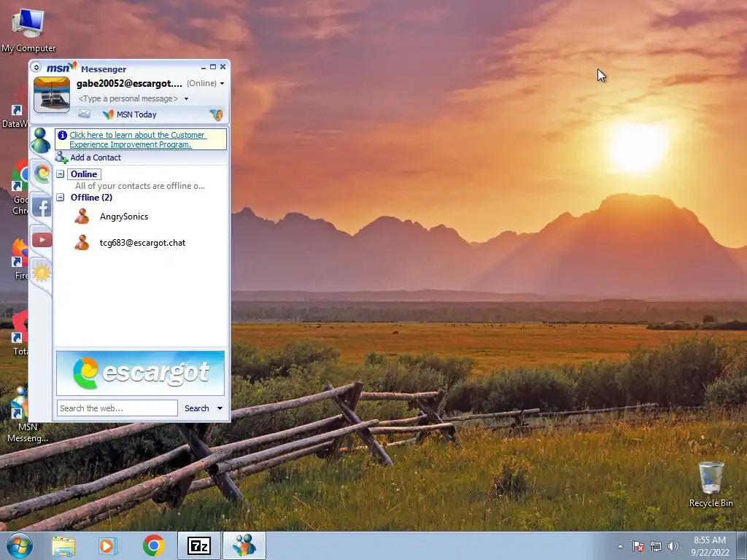This screenshot has height=560, width=747.
Task: Click the display name gabe20052@escargot
Action: 129,83
